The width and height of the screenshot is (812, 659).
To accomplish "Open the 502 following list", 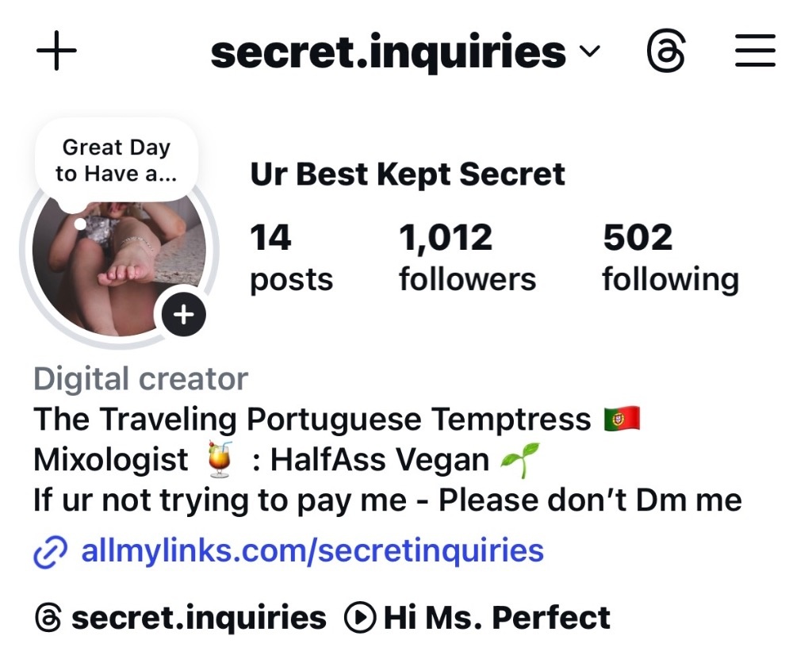I will tap(671, 258).
